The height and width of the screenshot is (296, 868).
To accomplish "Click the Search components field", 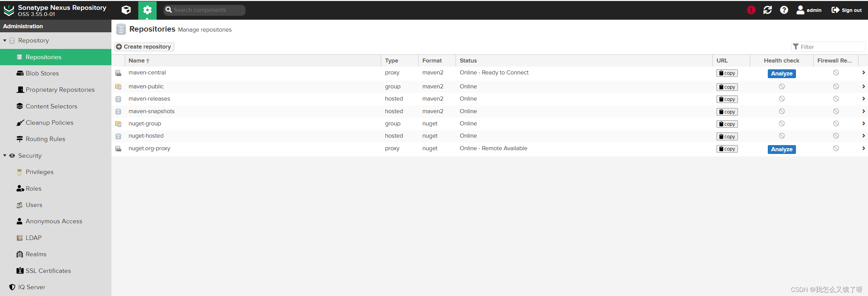I will [205, 10].
